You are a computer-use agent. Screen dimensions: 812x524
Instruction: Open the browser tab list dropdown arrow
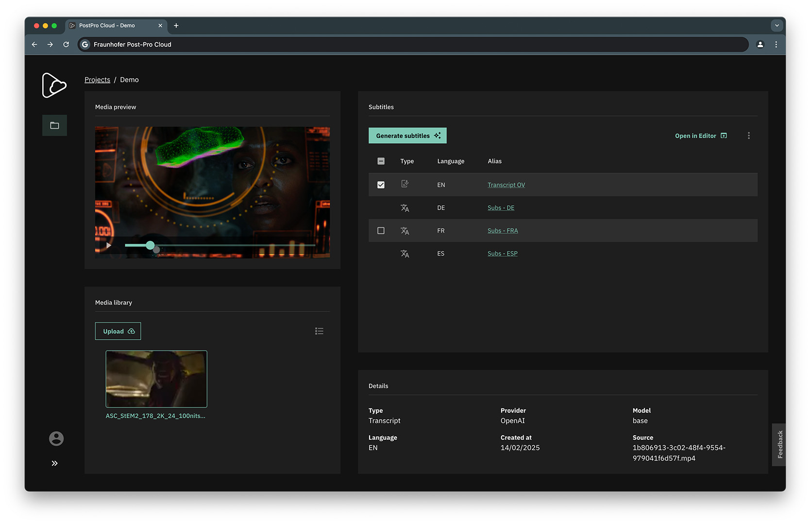point(777,26)
